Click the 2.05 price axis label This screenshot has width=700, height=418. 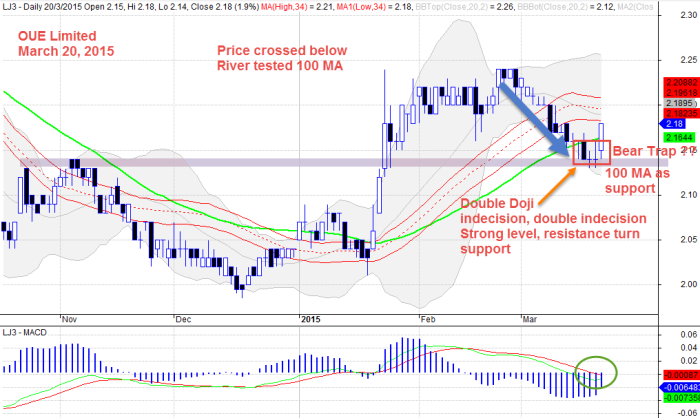pyautogui.click(x=688, y=239)
